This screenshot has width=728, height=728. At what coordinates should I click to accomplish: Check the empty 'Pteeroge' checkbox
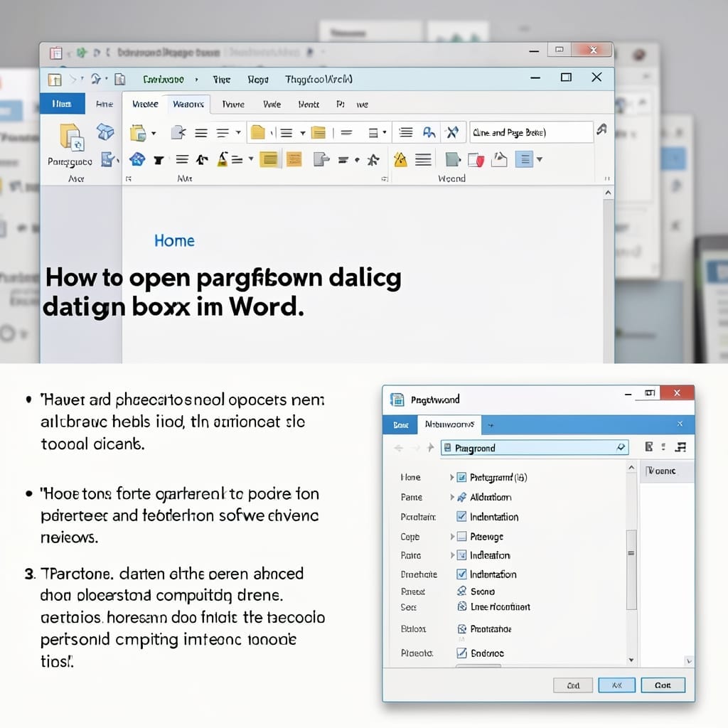click(x=461, y=536)
